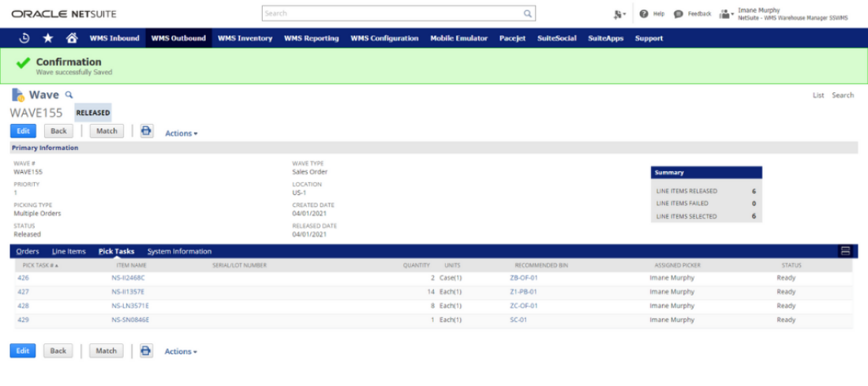Open recommended bin ZC-OF-01
The image size is (868, 386).
click(x=524, y=305)
